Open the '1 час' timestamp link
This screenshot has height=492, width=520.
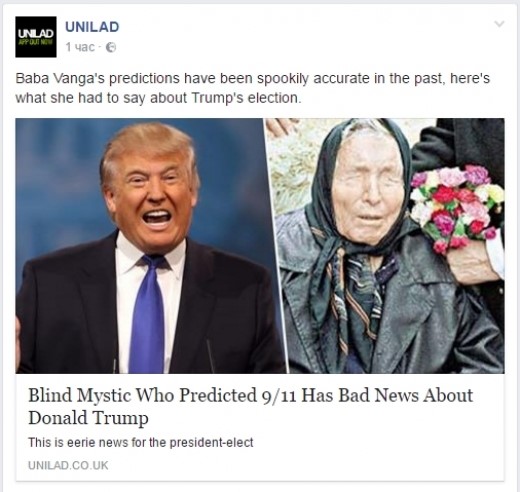[x=80, y=47]
